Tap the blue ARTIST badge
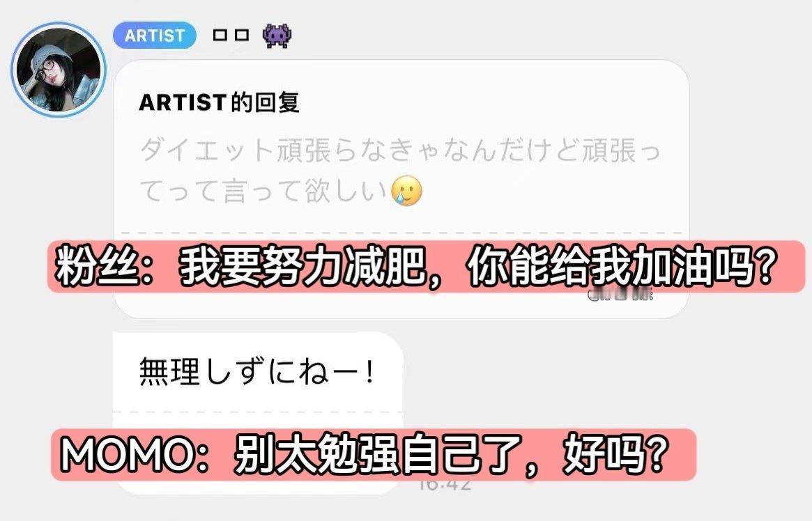This screenshot has width=812, height=521. (x=155, y=36)
